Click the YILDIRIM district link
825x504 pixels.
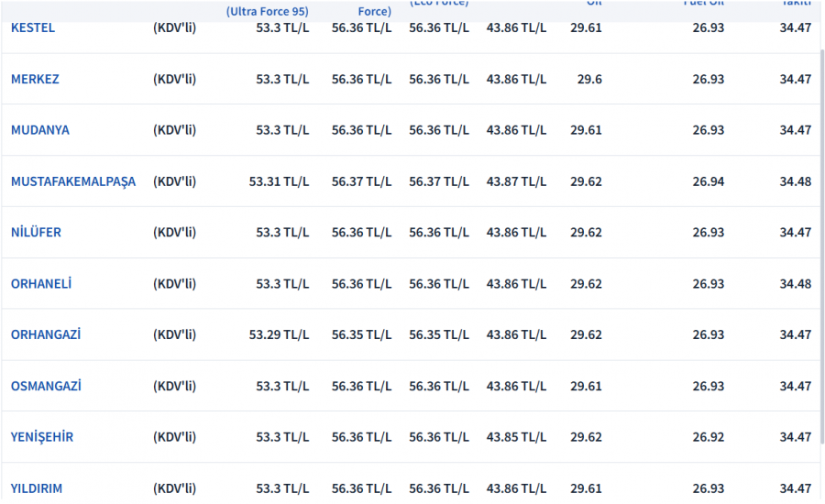click(x=37, y=488)
